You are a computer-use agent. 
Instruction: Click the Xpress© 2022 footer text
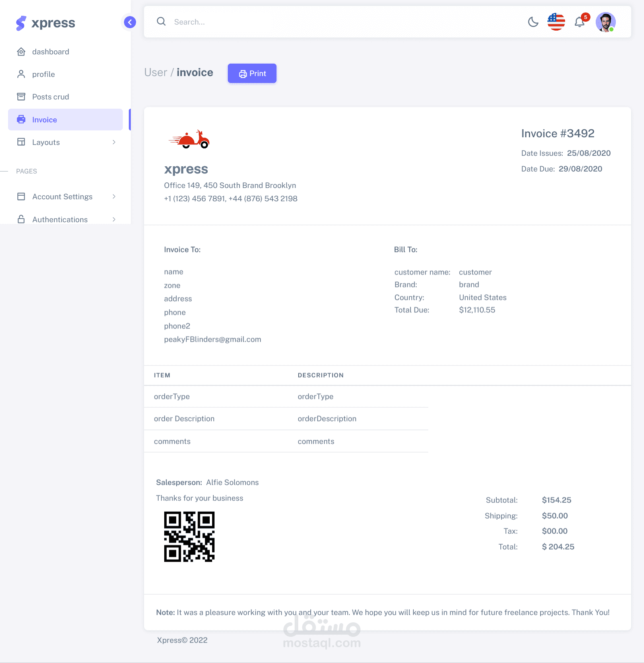point(182,640)
